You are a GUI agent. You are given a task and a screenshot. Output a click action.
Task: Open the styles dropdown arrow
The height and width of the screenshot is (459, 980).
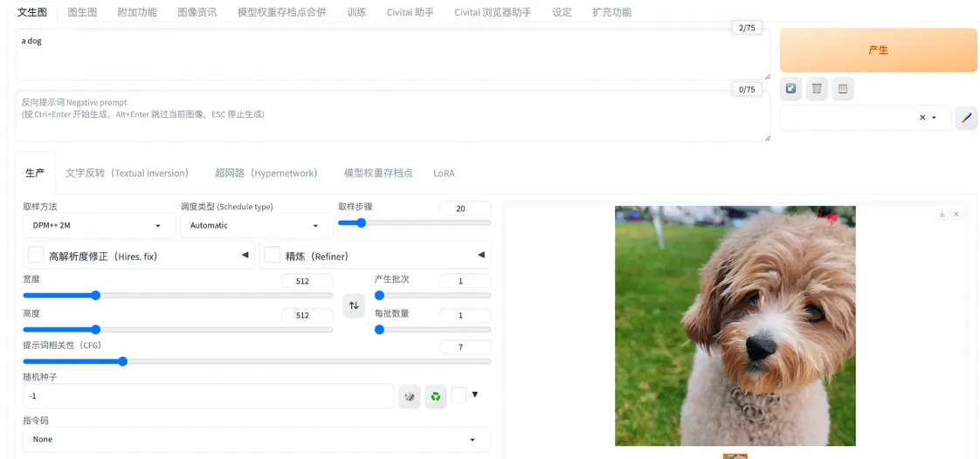[934, 118]
